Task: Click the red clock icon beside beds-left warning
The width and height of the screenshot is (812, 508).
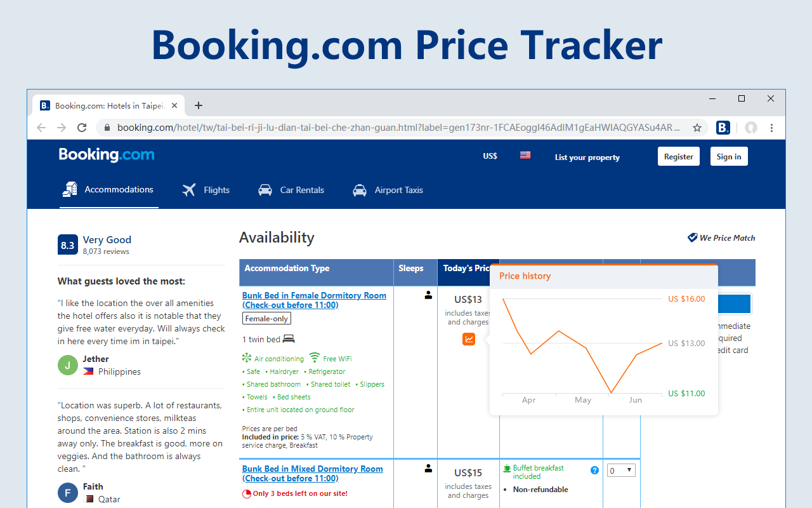Action: 247,493
